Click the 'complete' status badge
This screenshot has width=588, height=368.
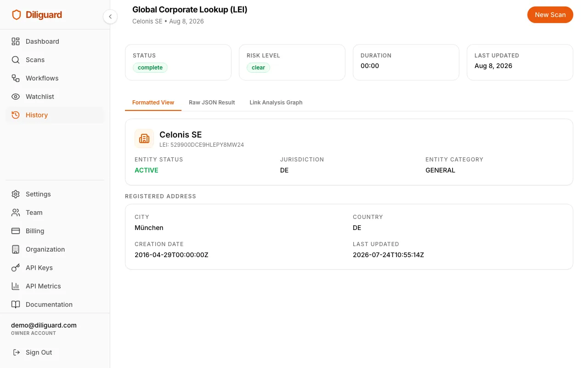pyautogui.click(x=150, y=68)
